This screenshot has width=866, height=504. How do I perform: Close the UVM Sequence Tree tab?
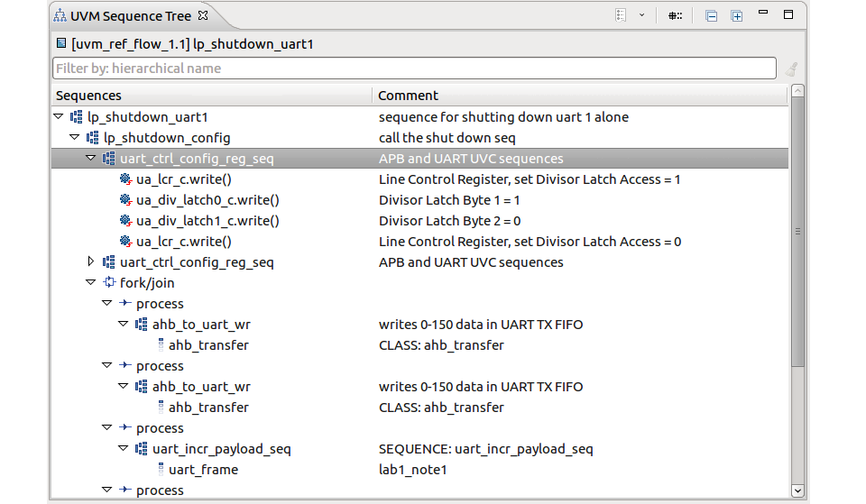pyautogui.click(x=203, y=15)
